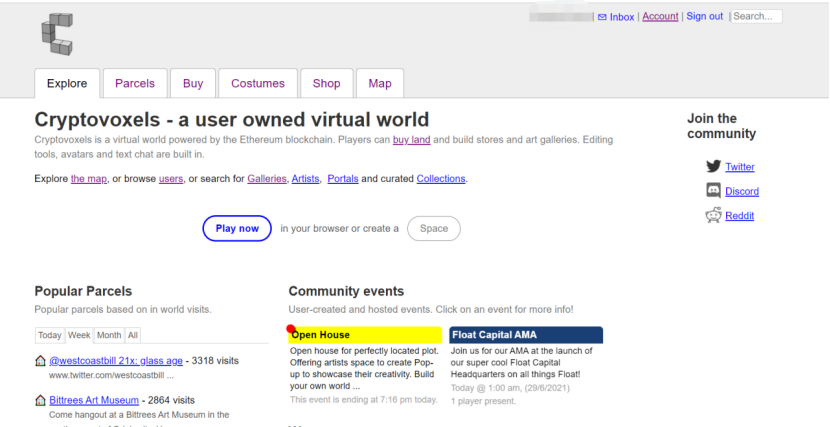Viewport: 830px width, 427px height.
Task: Click text "2864 visits"
Action: pyautogui.click(x=171, y=400)
